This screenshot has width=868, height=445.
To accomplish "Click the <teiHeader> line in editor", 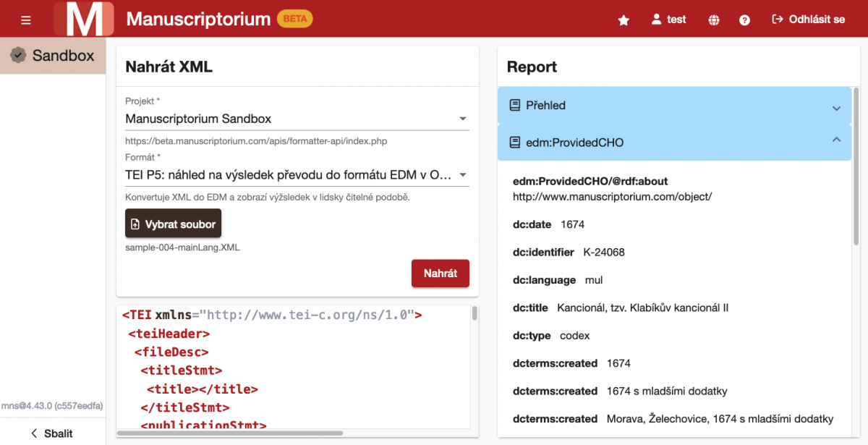I will tap(169, 334).
